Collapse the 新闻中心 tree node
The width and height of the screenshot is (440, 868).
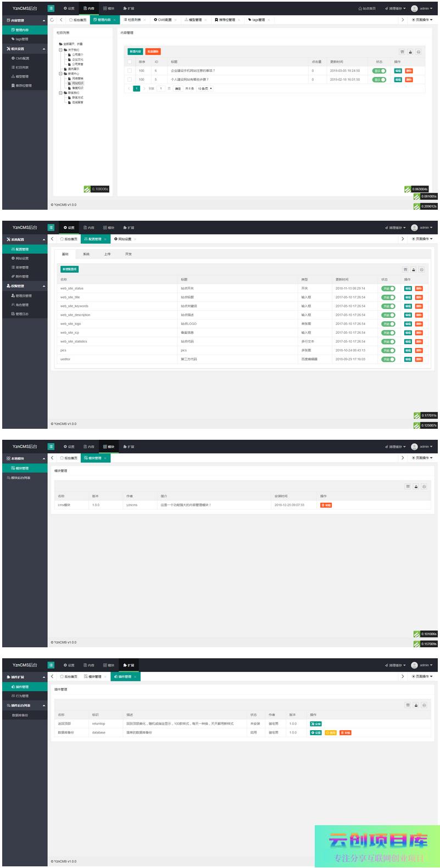(x=60, y=74)
